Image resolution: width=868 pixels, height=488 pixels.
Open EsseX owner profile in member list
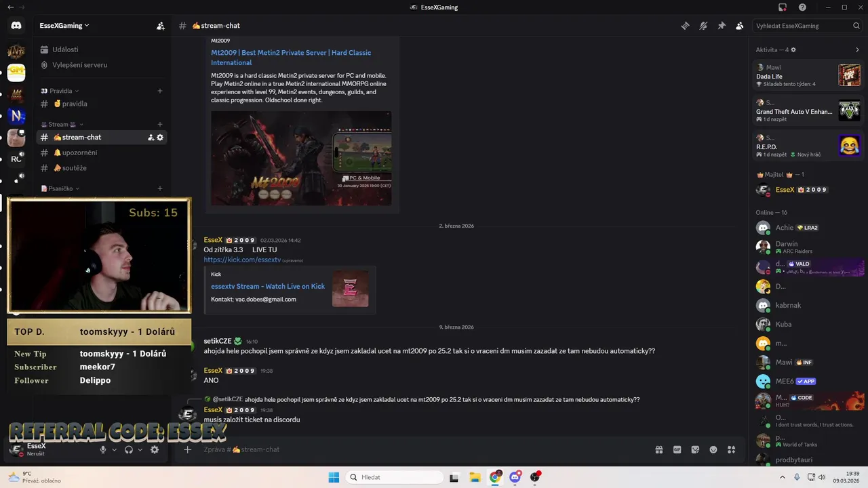tap(808, 190)
